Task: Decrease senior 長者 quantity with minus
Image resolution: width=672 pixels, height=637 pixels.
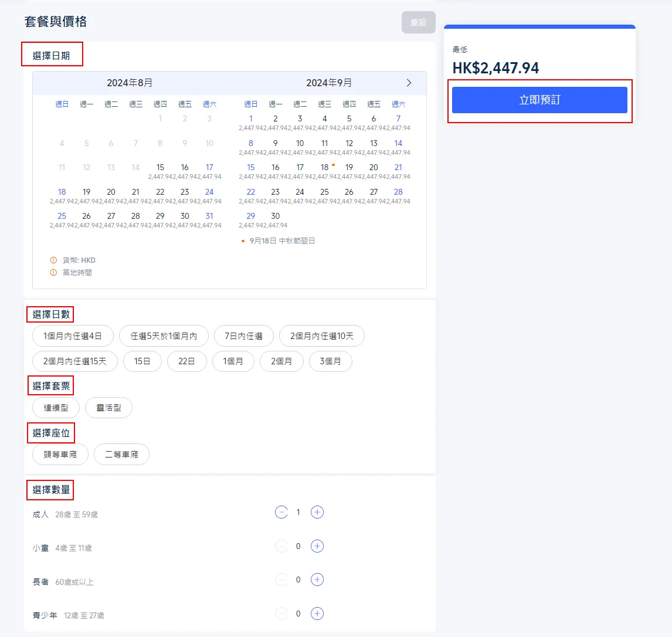Action: pos(281,580)
